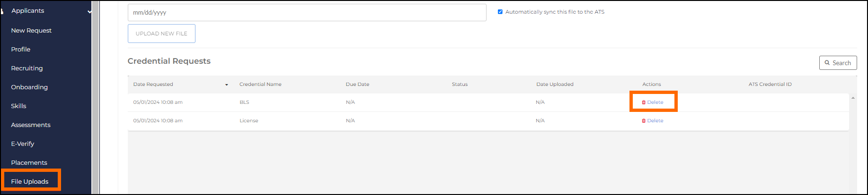The image size is (868, 195).
Task: Open the Onboarding section
Action: [x=29, y=87]
